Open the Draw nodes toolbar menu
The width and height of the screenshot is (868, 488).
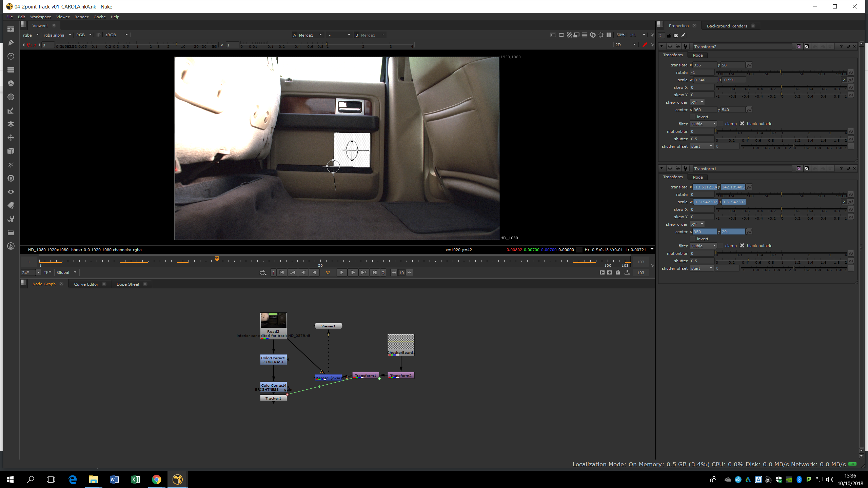coord(11,43)
